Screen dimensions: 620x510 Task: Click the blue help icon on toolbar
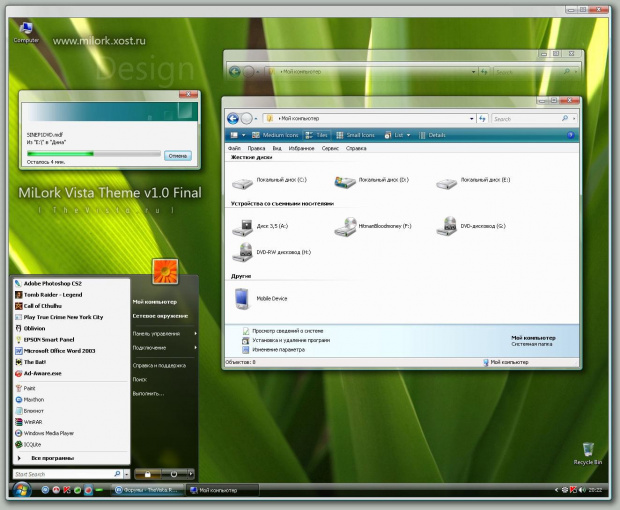tap(570, 135)
